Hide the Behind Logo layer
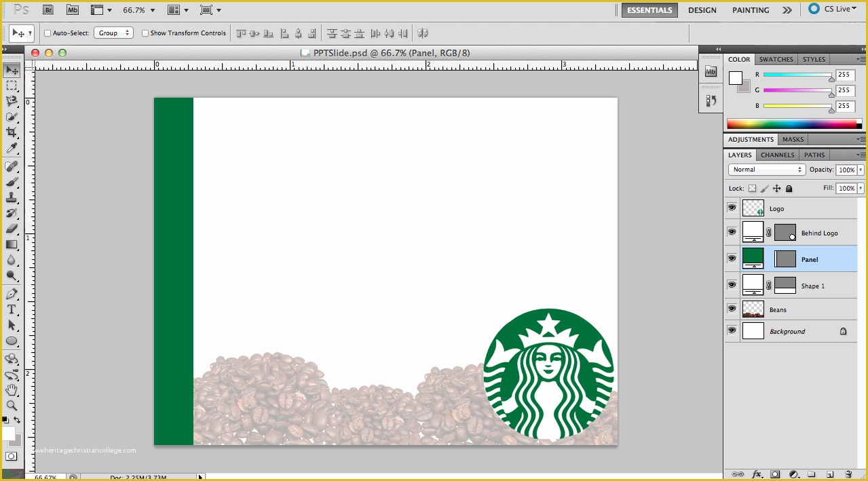The image size is (868, 481). click(x=732, y=232)
